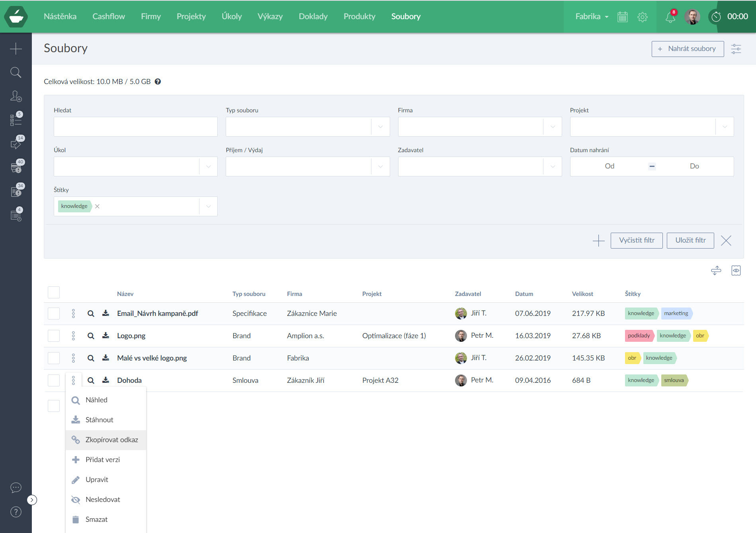The width and height of the screenshot is (756, 533).
Task: Click the timer stopwatch icon
Action: click(716, 17)
